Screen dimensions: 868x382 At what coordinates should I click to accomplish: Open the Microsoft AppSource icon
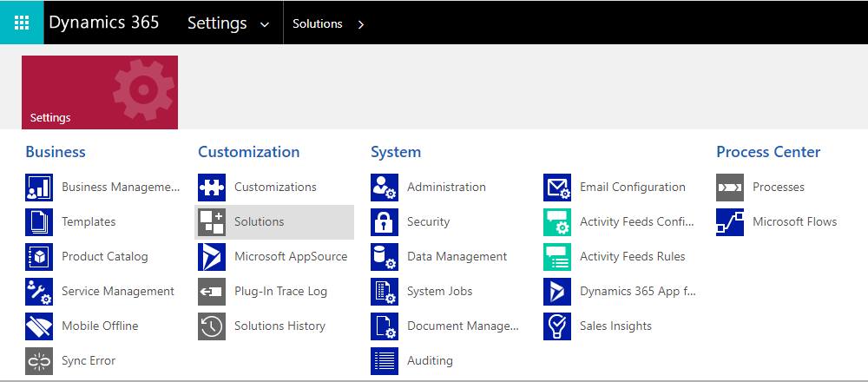pos(212,257)
